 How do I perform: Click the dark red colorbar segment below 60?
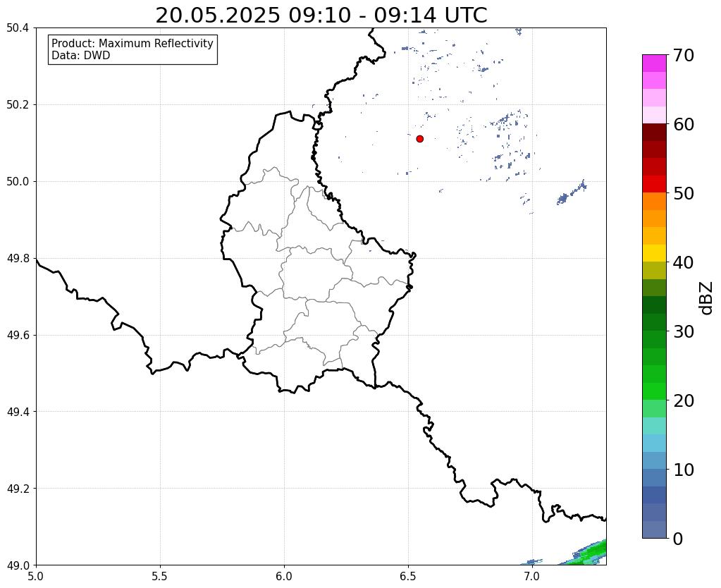(654, 132)
